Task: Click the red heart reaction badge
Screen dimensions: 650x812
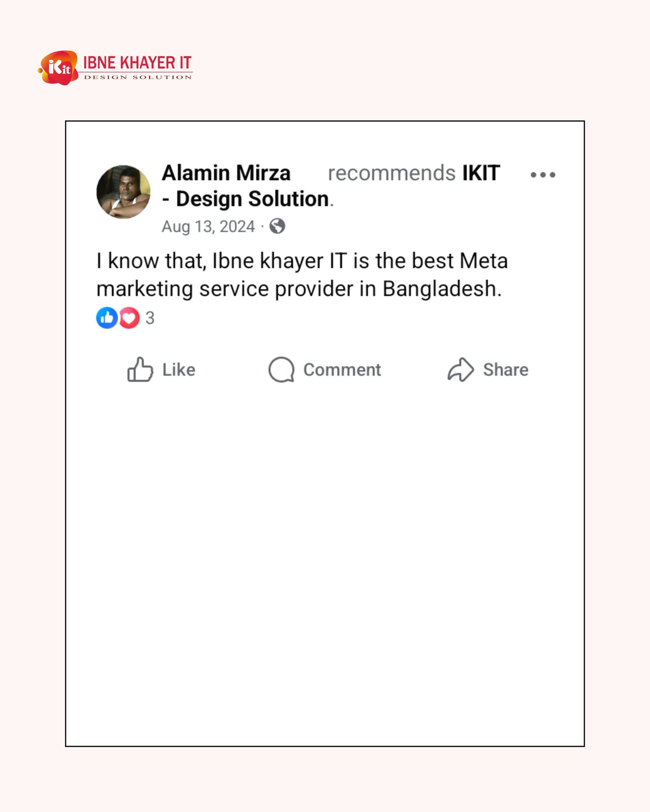Action: [129, 318]
